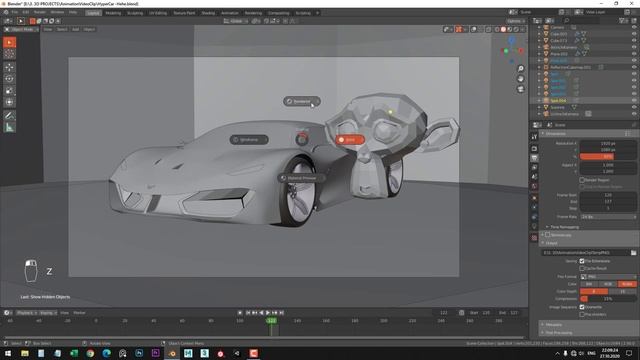Click the Blender logo menu icon
The width and height of the screenshot is (640, 360).
pos(6,13)
